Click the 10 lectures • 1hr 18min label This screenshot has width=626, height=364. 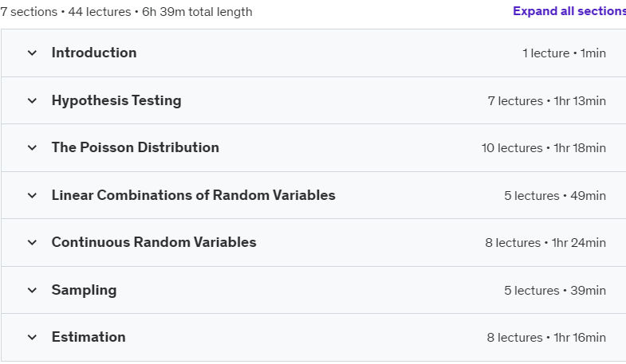click(544, 148)
